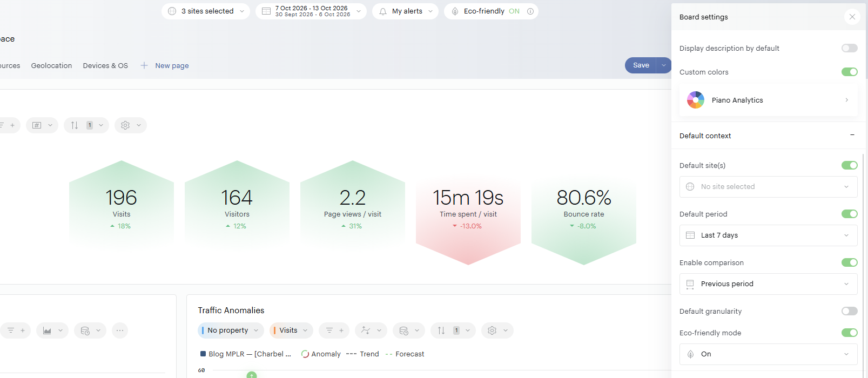Close the Board settings panel
Viewport: 868px width, 378px height.
tap(852, 17)
